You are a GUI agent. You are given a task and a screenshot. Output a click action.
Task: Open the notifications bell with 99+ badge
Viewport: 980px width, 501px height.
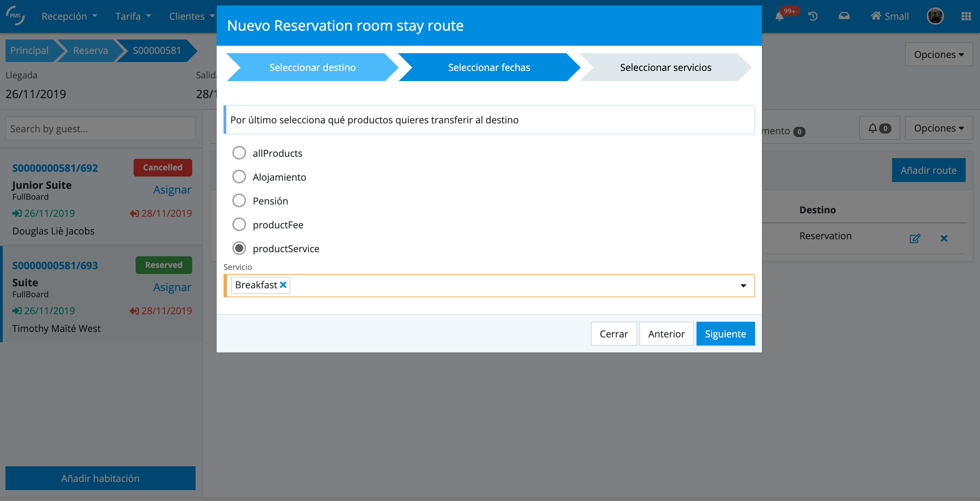click(779, 16)
